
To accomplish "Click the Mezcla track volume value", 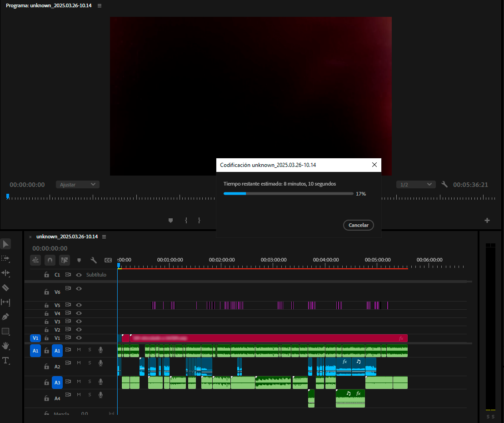I will pos(84,413).
